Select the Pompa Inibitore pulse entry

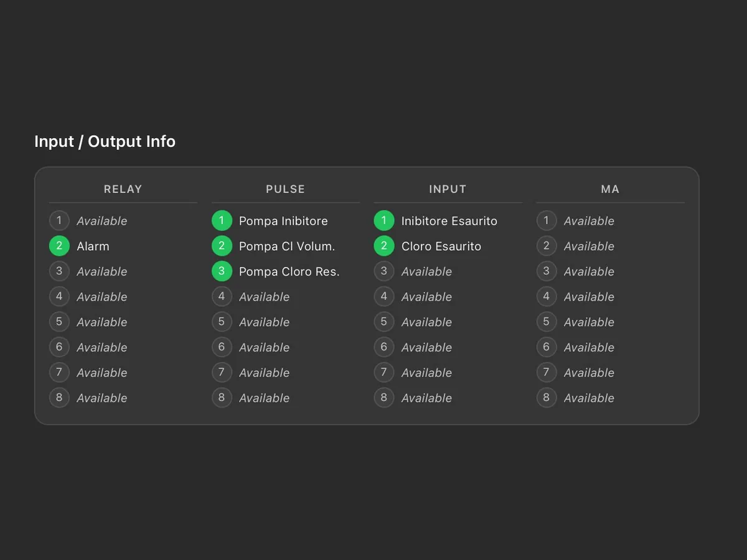[x=283, y=221]
